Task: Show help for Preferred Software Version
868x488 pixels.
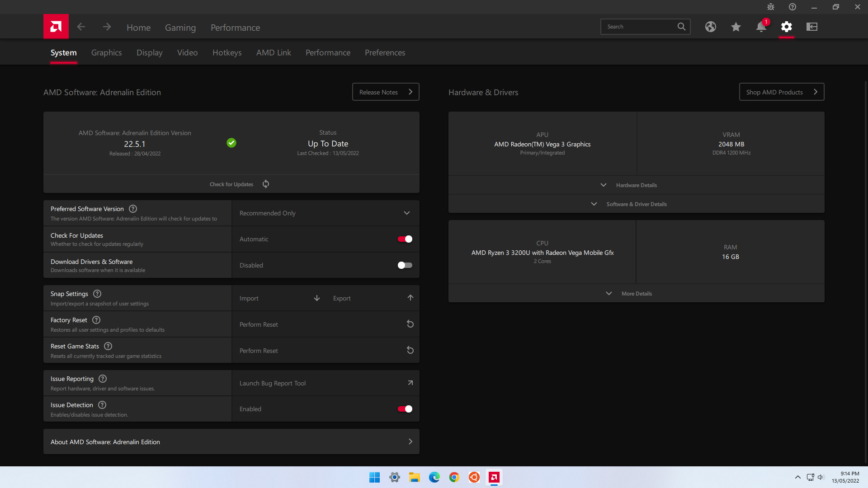Action: [x=133, y=209]
